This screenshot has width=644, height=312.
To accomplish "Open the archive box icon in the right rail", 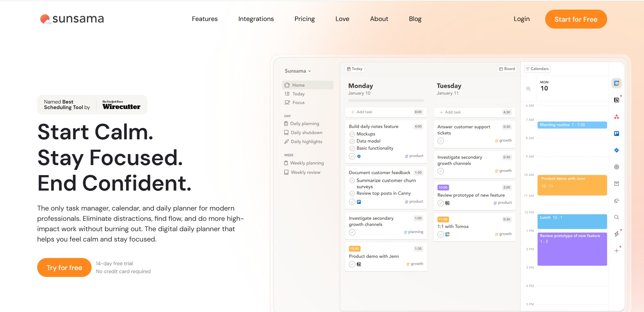I will point(616,184).
